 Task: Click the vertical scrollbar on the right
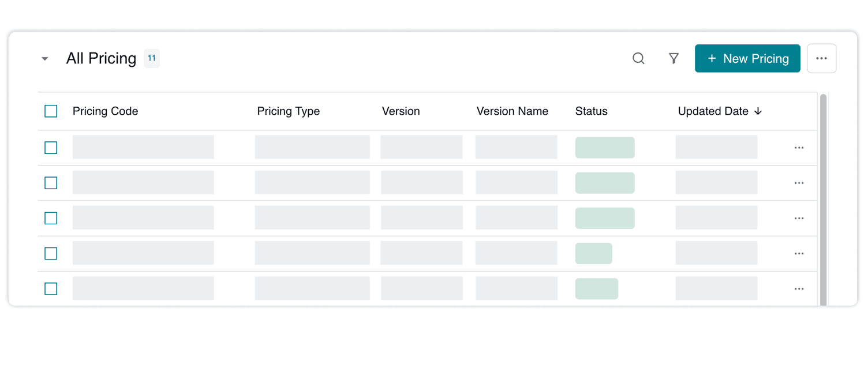pyautogui.click(x=824, y=173)
